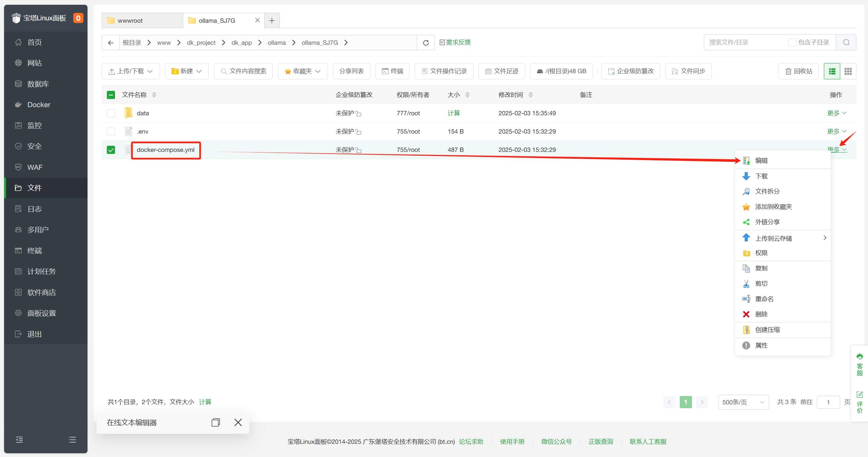This screenshot has width=868, height=457.
Task: Click 计算 size link for data folder
Action: coord(454,113)
